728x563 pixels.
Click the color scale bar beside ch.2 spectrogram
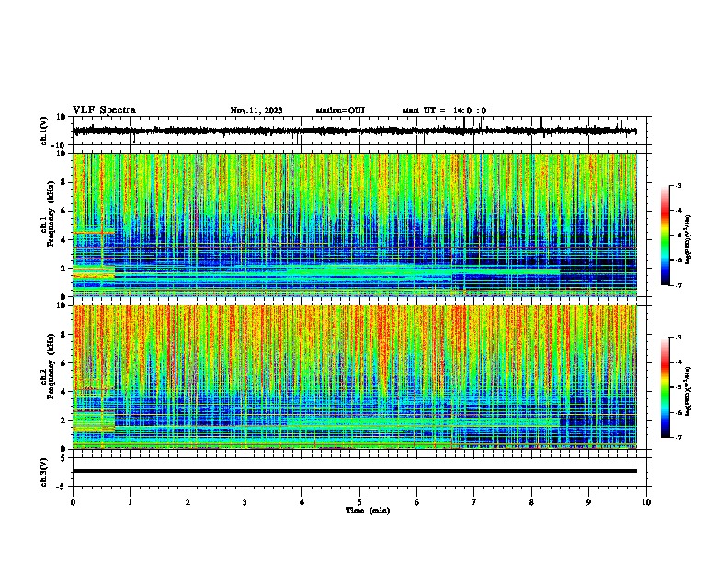[x=665, y=387]
